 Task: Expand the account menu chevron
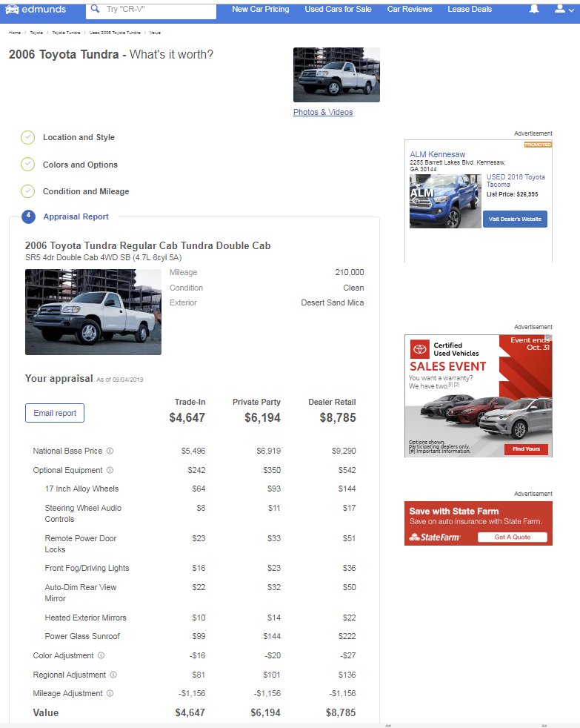tap(570, 10)
